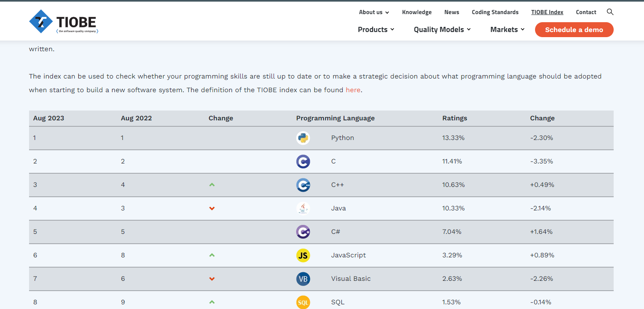644x309 pixels.
Task: Click Java's 10.33% rating
Action: 453,208
